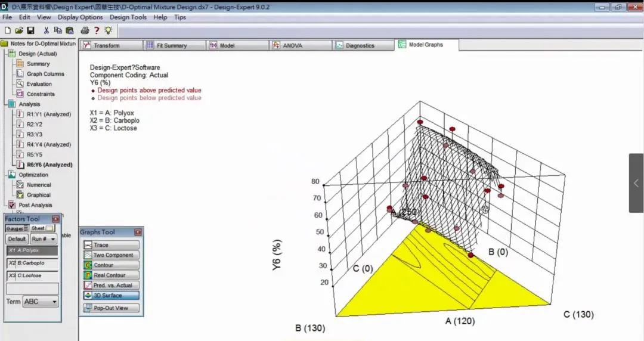Click the Analysis branch icon
The height and width of the screenshot is (341, 644).
point(12,104)
